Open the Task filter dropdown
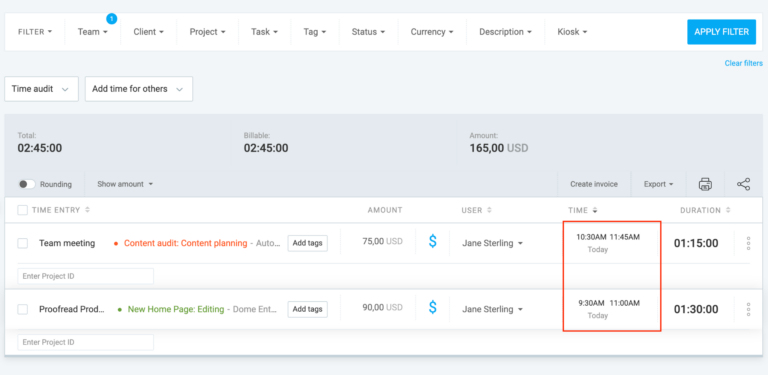This screenshot has width=768, height=375. coord(264,32)
